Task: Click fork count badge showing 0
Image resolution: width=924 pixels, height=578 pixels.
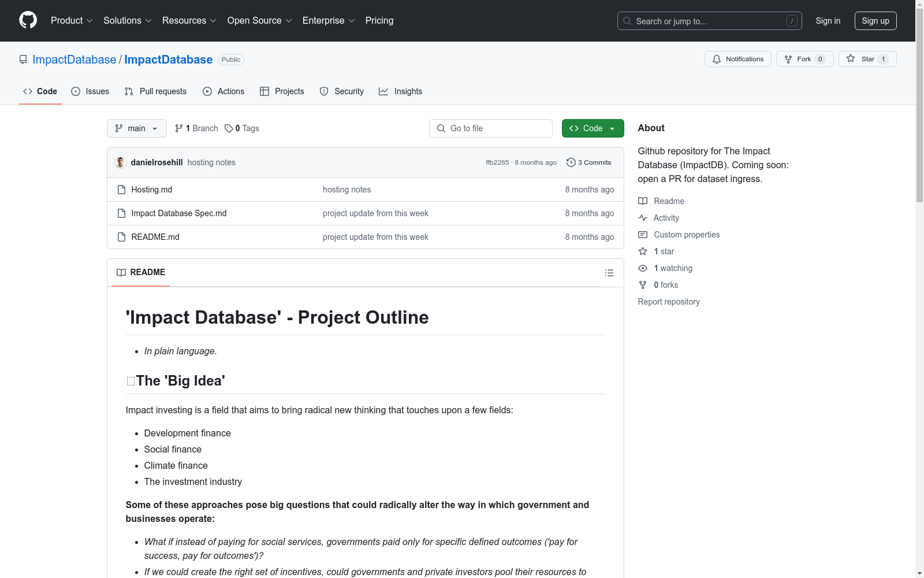Action: (820, 59)
